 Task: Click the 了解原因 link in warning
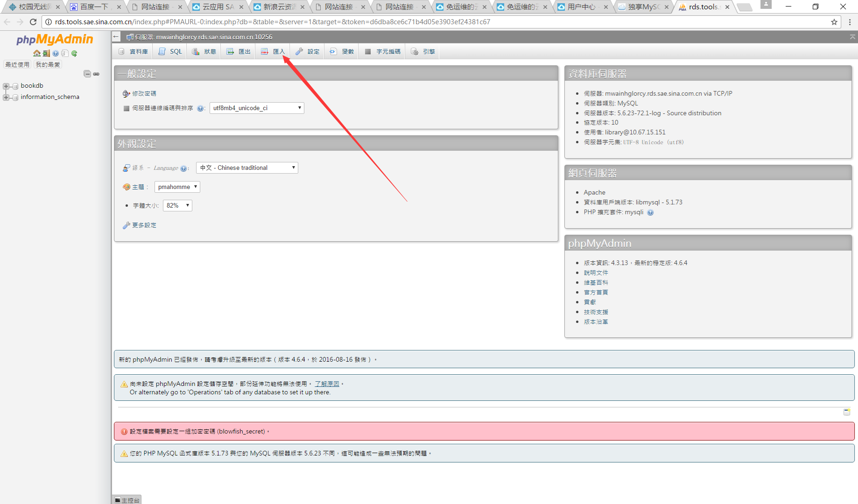point(327,384)
